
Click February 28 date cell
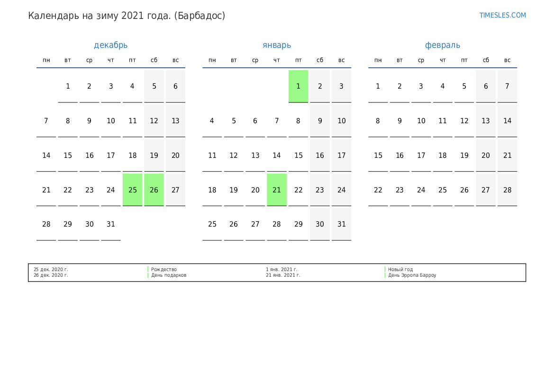click(x=508, y=190)
